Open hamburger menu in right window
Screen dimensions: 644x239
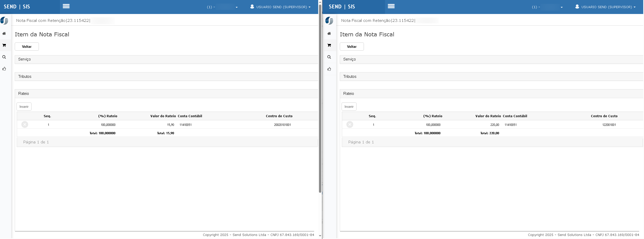tap(391, 6)
